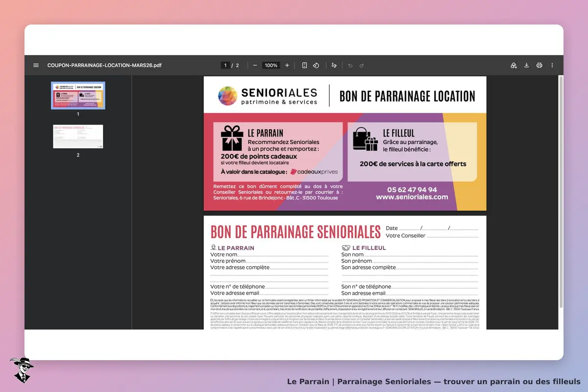Print the PDF document

point(539,65)
